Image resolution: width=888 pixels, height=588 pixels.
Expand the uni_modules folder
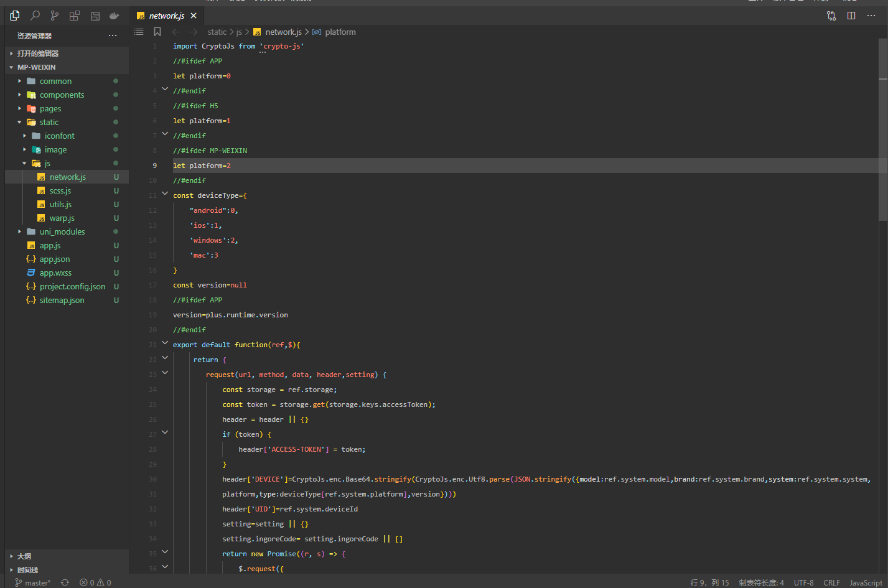(62, 231)
